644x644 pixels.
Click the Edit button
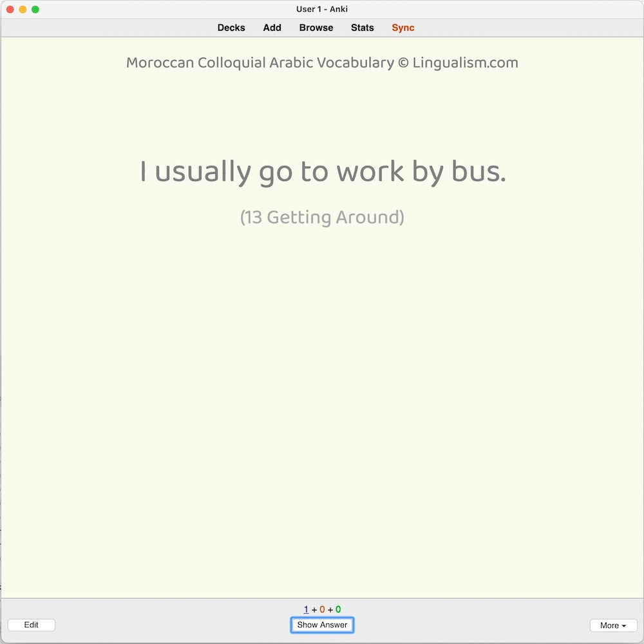click(x=32, y=625)
